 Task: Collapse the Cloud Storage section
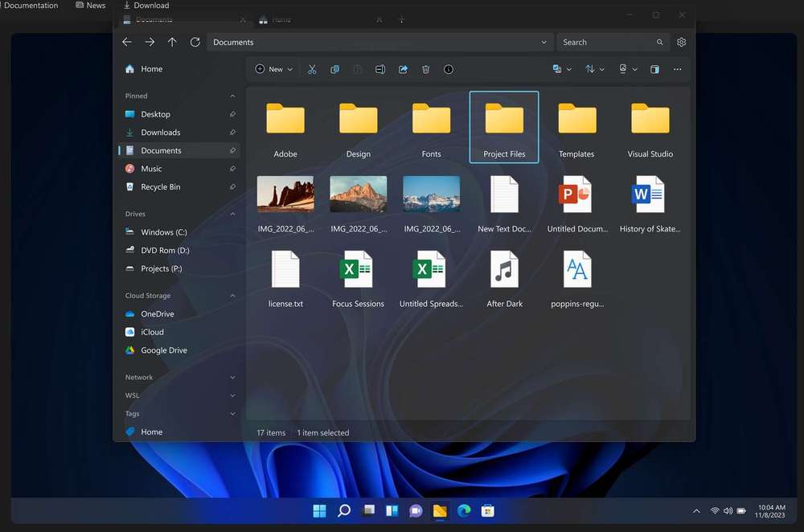click(233, 296)
